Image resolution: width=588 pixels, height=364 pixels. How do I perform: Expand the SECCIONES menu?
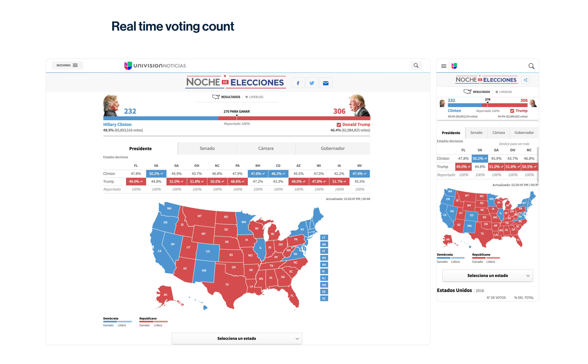tap(67, 65)
